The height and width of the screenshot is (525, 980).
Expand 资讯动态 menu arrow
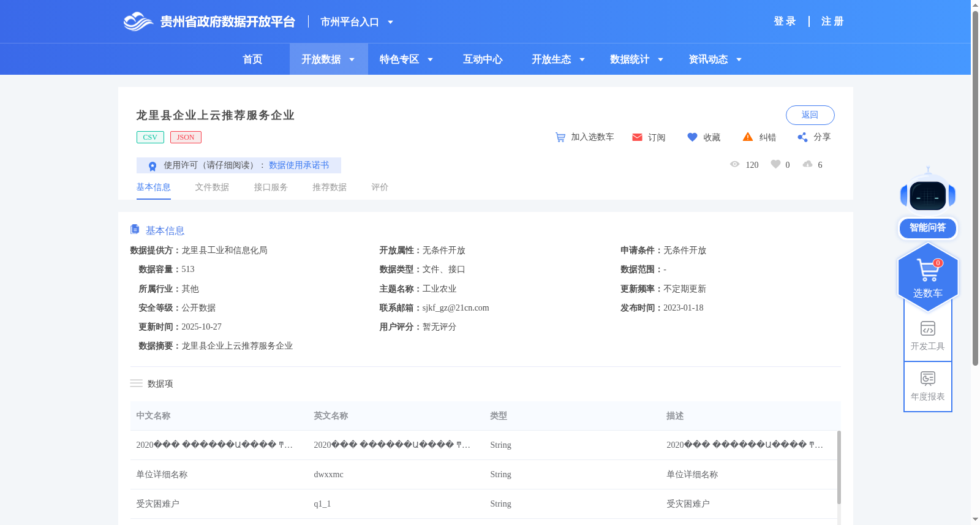[739, 59]
